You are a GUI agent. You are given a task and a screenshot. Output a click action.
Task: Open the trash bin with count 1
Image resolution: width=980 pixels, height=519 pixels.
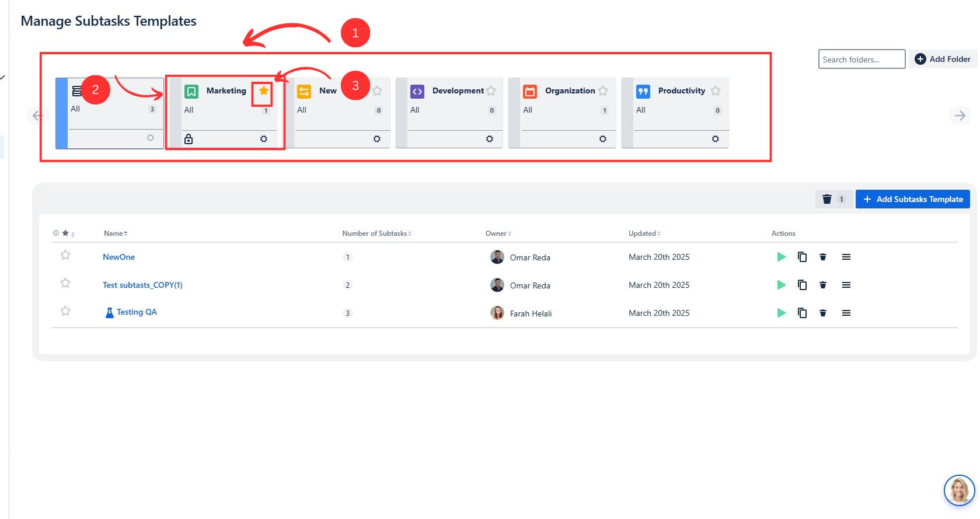click(833, 199)
